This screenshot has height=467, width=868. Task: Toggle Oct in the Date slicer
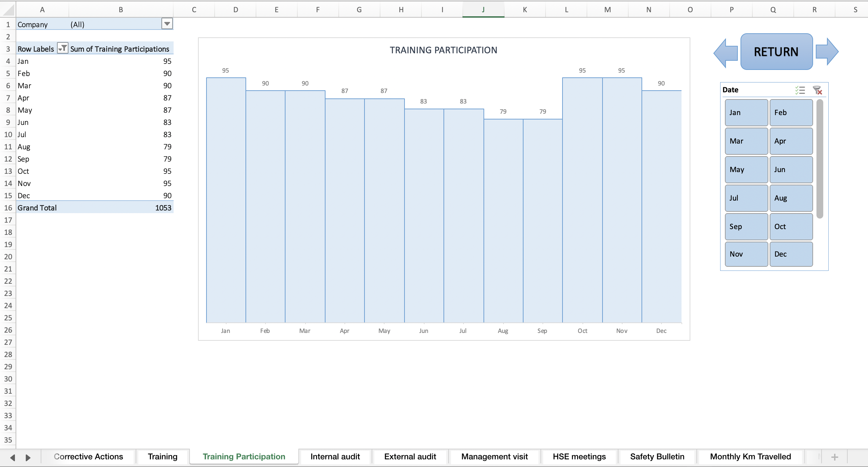791,226
